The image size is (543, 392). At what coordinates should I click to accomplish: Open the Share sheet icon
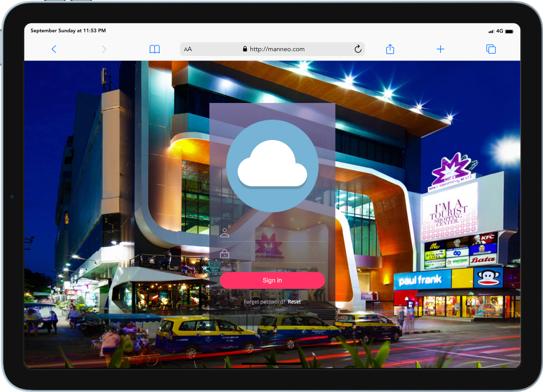pos(390,49)
